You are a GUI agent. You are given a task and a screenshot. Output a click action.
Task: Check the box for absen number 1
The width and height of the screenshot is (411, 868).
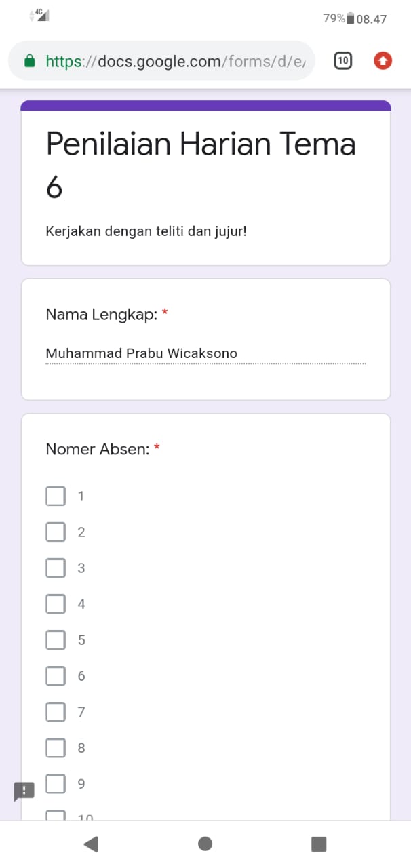(56, 496)
